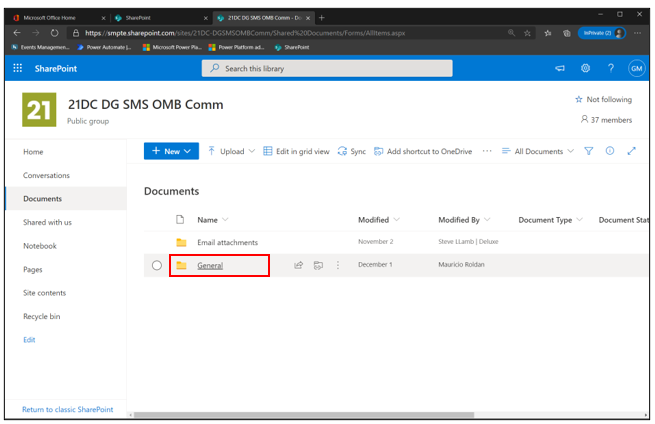
Task: Open the settings gear in SharePoint header
Action: 585,68
